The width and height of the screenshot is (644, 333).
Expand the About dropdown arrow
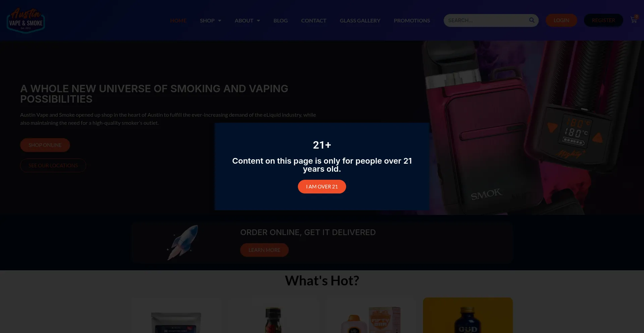pyautogui.click(x=258, y=20)
